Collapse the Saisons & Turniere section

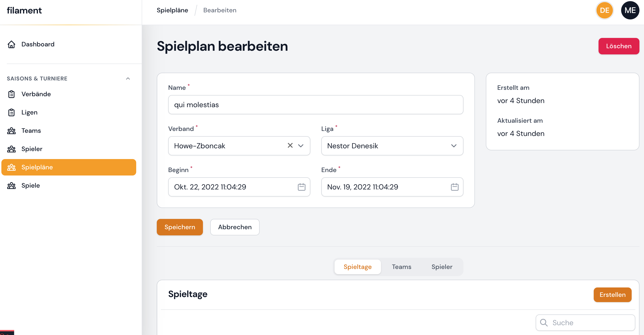tap(128, 78)
